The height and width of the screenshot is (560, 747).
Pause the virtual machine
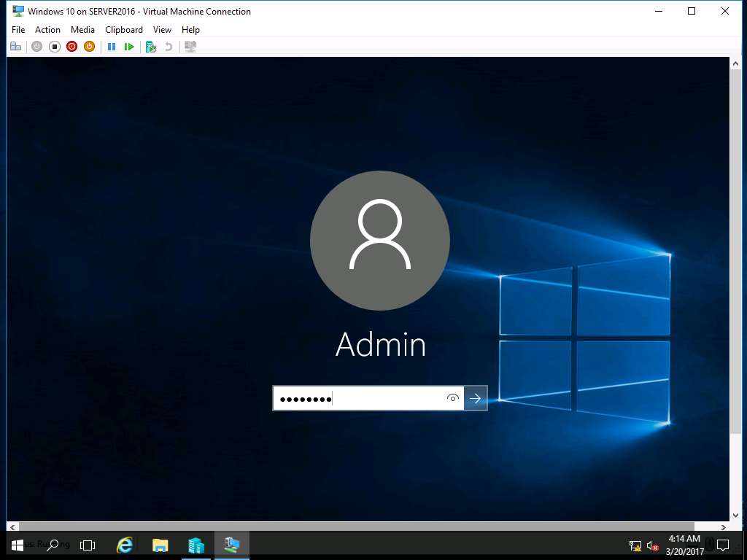click(x=112, y=47)
